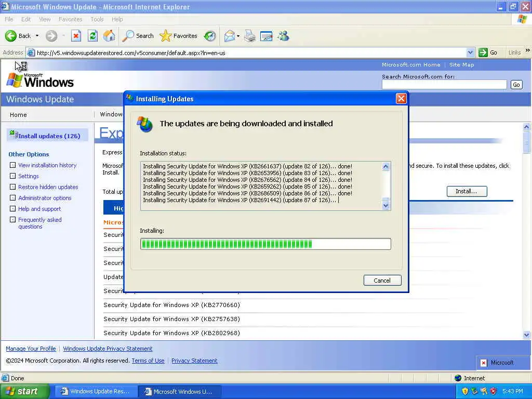Click the address bar URL field

(251, 52)
